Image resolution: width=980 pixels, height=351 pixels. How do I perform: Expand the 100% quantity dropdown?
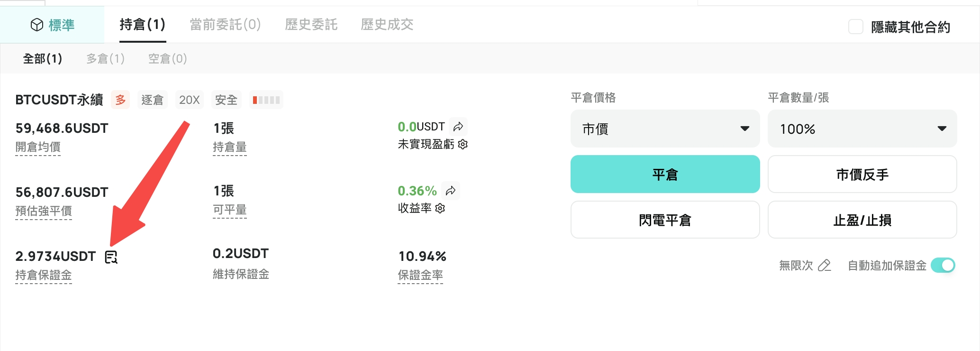coord(862,129)
